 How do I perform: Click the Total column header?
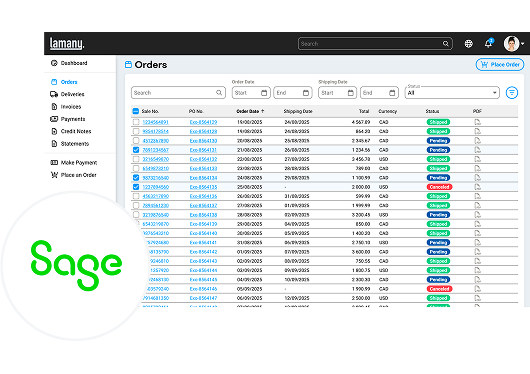364,111
